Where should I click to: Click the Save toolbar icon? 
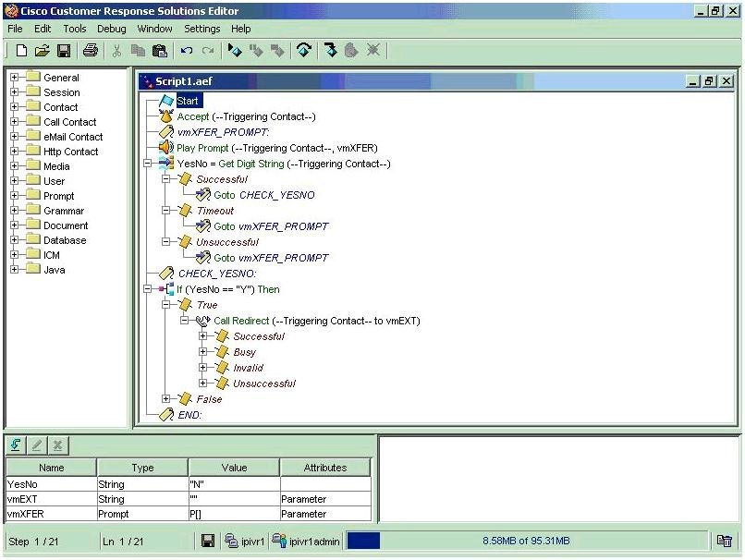(64, 50)
